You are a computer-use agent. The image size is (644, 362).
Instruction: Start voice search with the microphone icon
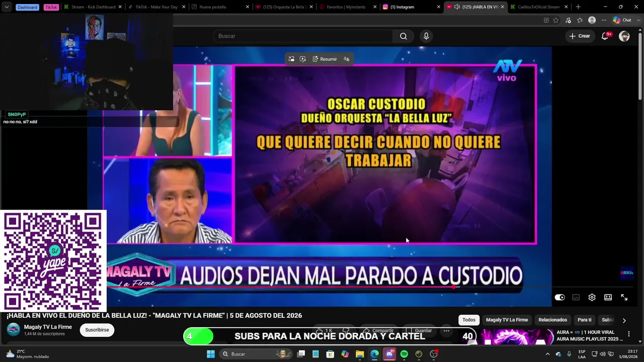[x=426, y=36]
